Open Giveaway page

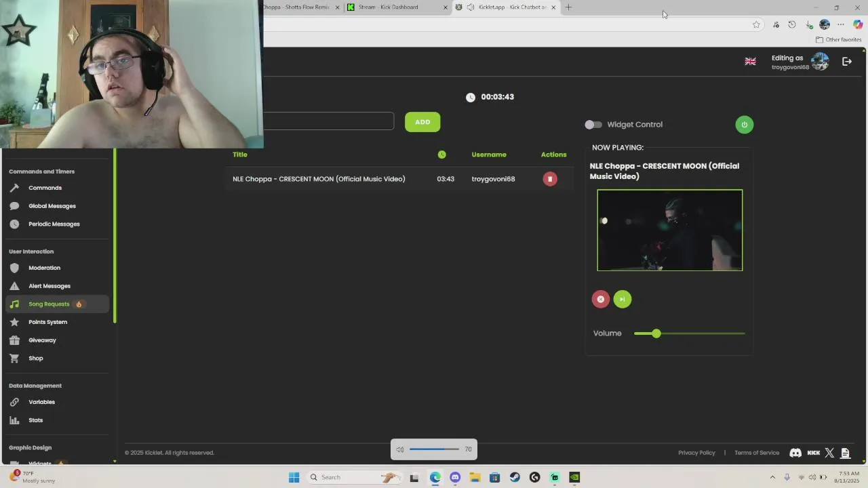click(x=42, y=340)
